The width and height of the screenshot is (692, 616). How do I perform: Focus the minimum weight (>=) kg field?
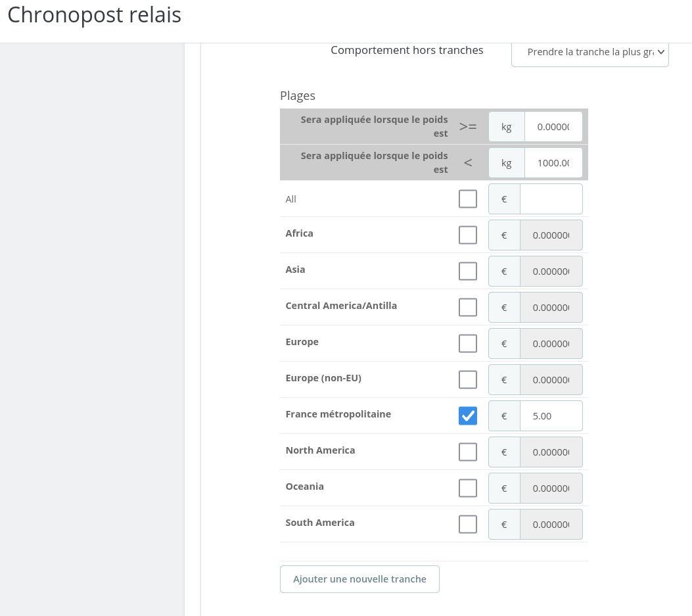(553, 127)
